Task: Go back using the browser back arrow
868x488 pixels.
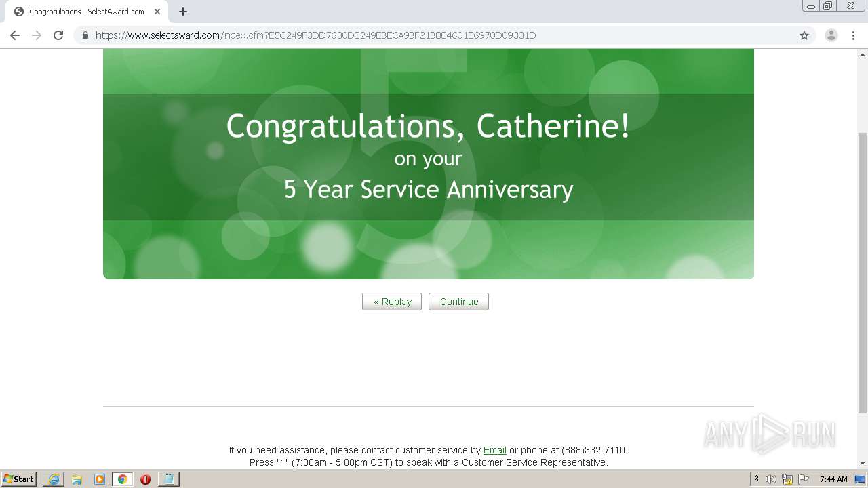Action: (x=15, y=35)
